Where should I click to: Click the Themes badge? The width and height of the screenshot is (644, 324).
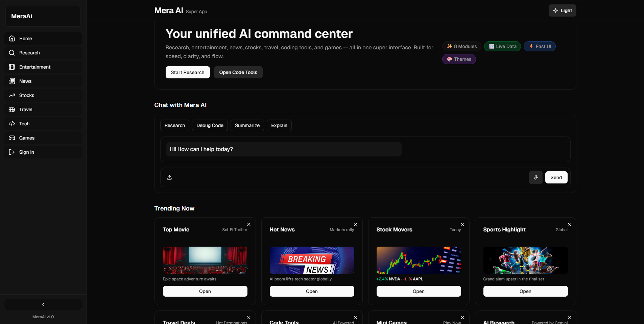click(459, 59)
